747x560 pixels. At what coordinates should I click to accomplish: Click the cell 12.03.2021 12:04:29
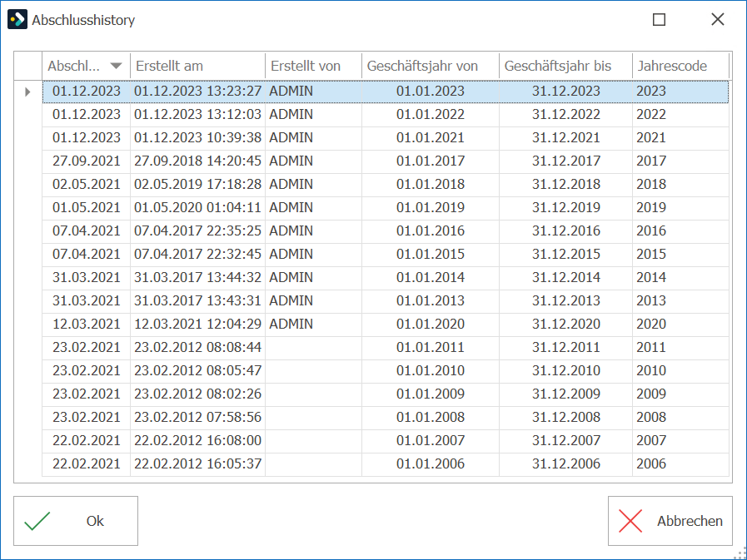pos(197,325)
